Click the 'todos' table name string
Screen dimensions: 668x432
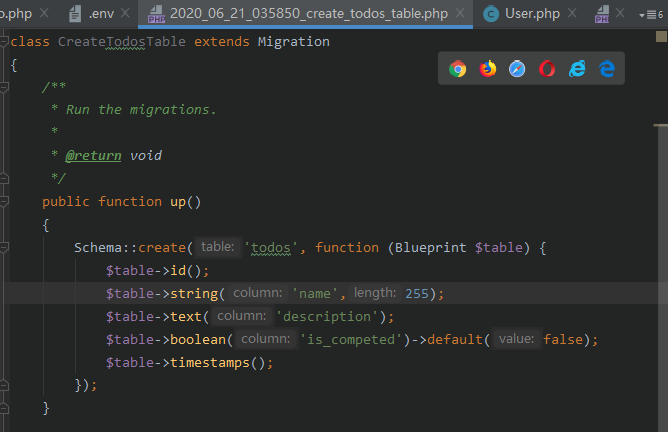click(x=271, y=248)
